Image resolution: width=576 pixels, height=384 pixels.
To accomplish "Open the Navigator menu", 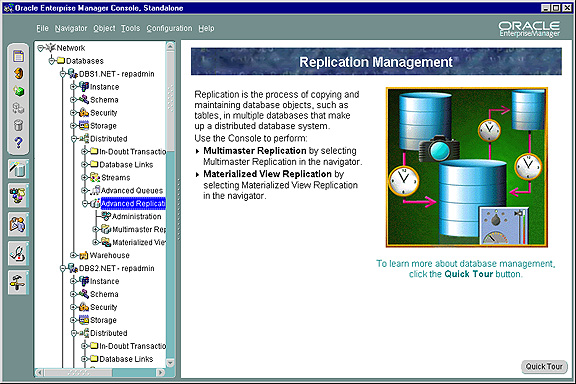I will click(71, 28).
